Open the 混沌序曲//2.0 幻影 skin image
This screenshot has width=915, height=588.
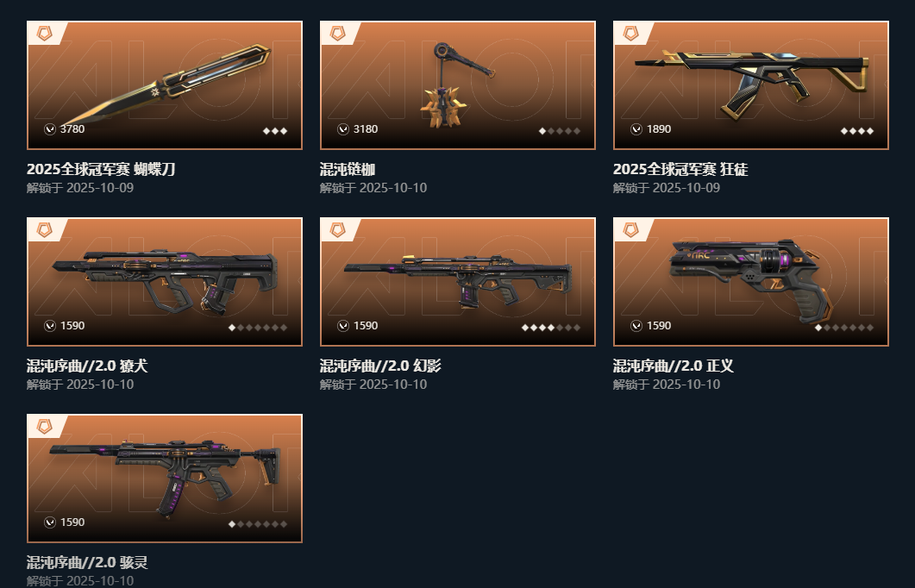pyautogui.click(x=457, y=282)
